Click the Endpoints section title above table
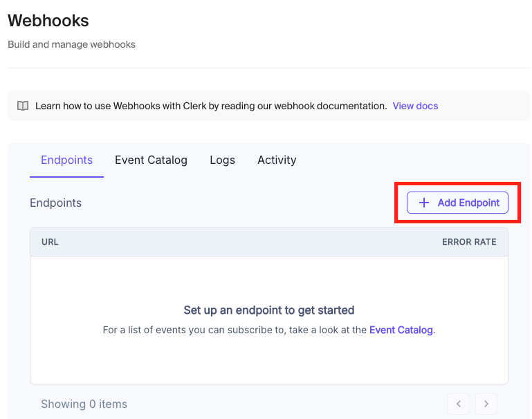Image resolution: width=532 pixels, height=419 pixels. pyautogui.click(x=55, y=203)
